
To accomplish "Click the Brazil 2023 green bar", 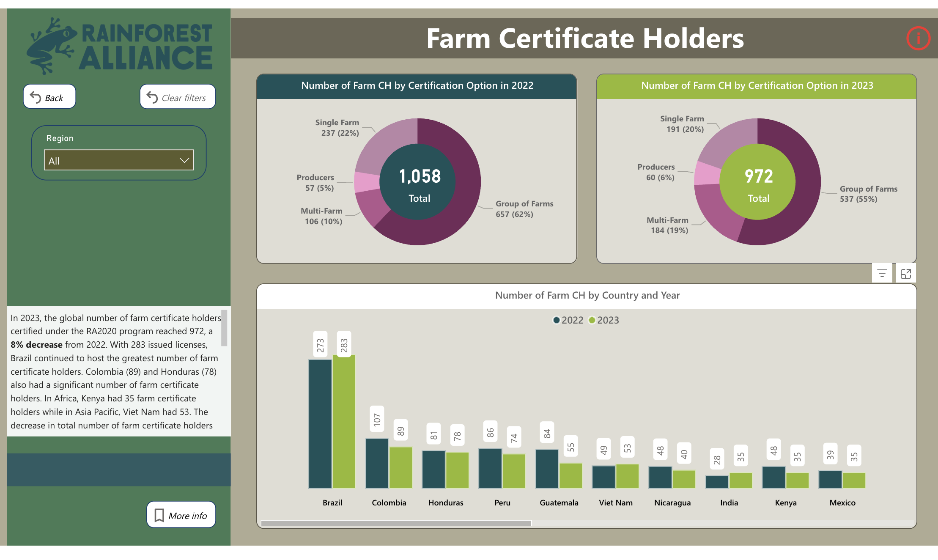I will pos(344,422).
